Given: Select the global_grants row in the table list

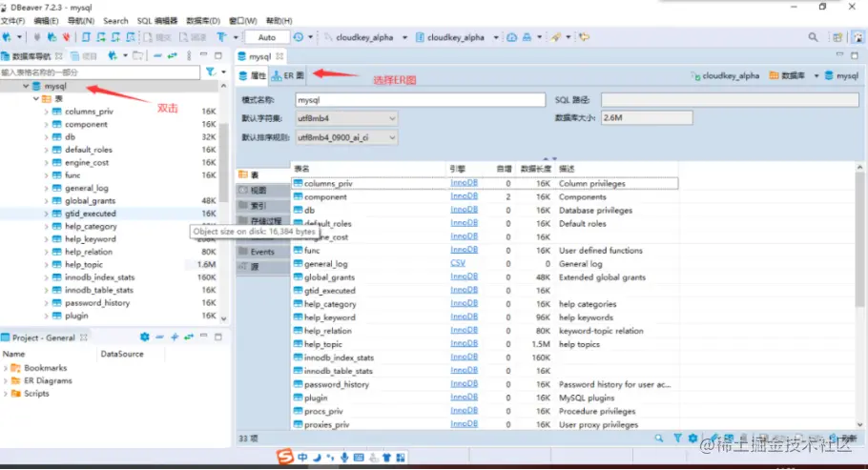Looking at the screenshot, I should coord(485,276).
